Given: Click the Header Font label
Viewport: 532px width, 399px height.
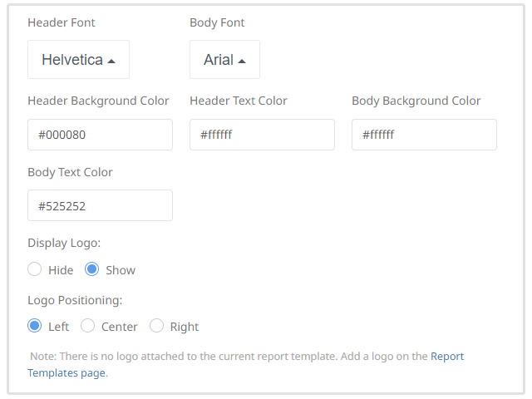Looking at the screenshot, I should click(x=62, y=22).
